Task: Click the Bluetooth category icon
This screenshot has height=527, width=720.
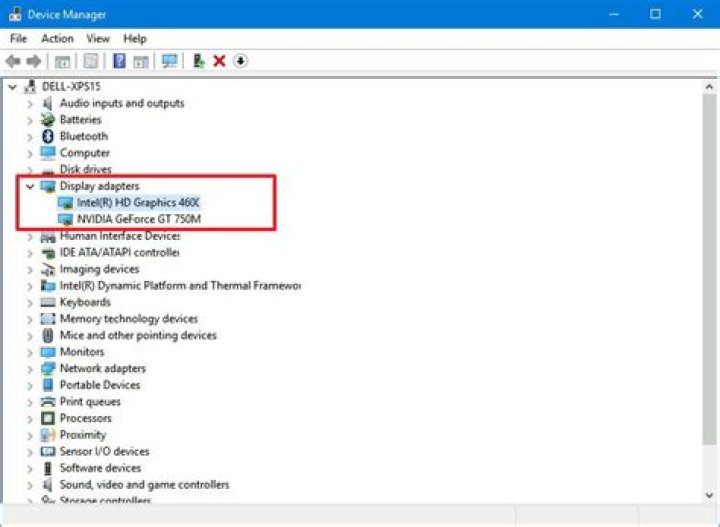Action: [48, 136]
